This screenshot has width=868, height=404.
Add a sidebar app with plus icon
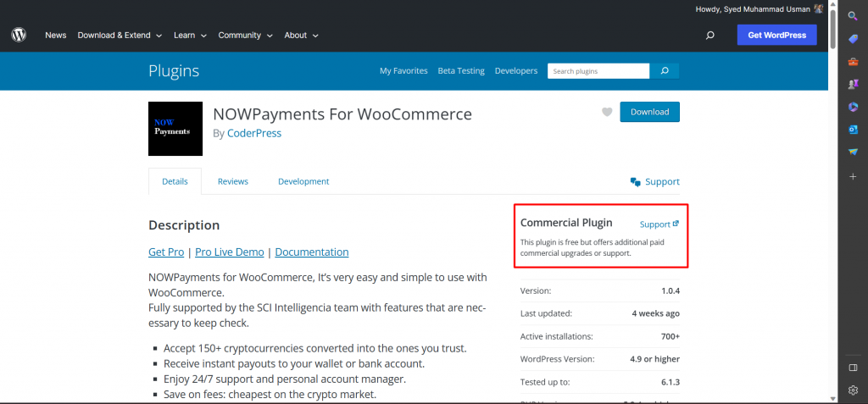(x=853, y=176)
